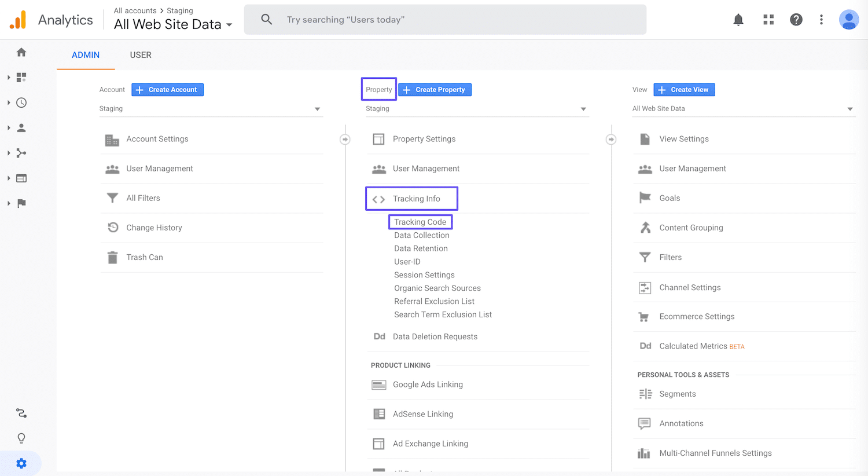
Task: Click the Behavior sidebar icon
Action: 21,178
